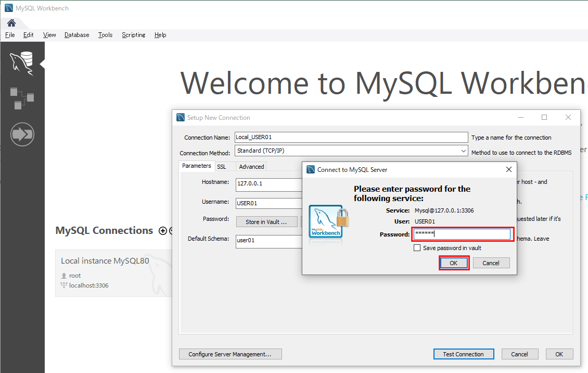
Task: Maximize the Setup New Connection window
Action: tap(544, 117)
